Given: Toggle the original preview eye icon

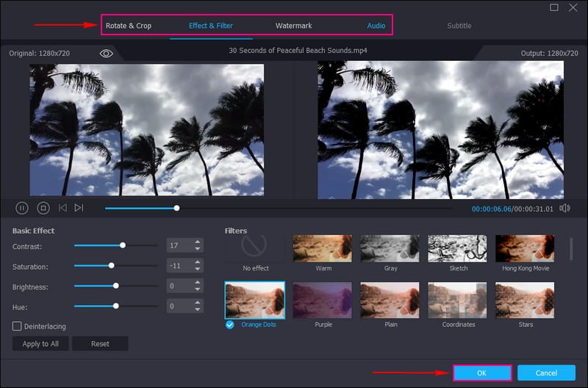Looking at the screenshot, I should (x=107, y=54).
